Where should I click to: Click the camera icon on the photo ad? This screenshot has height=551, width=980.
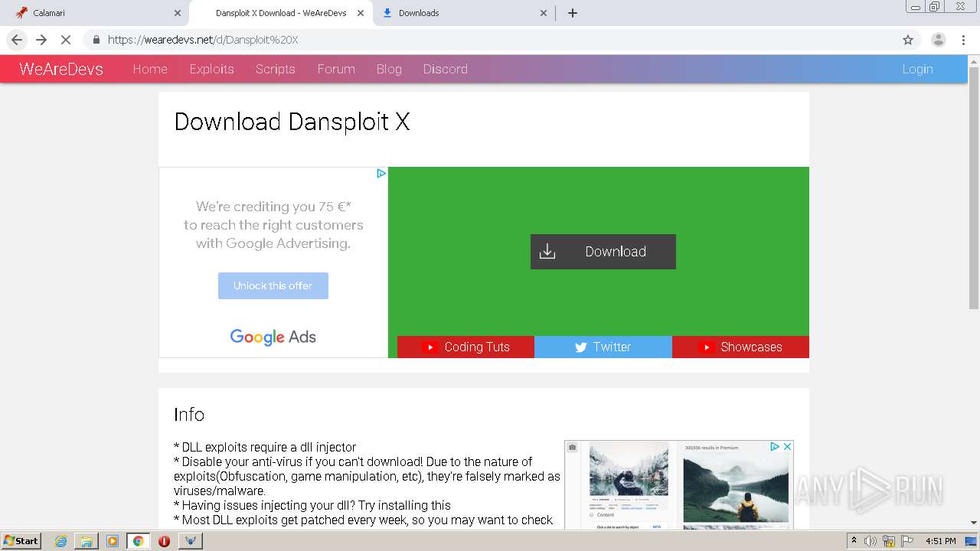[572, 447]
